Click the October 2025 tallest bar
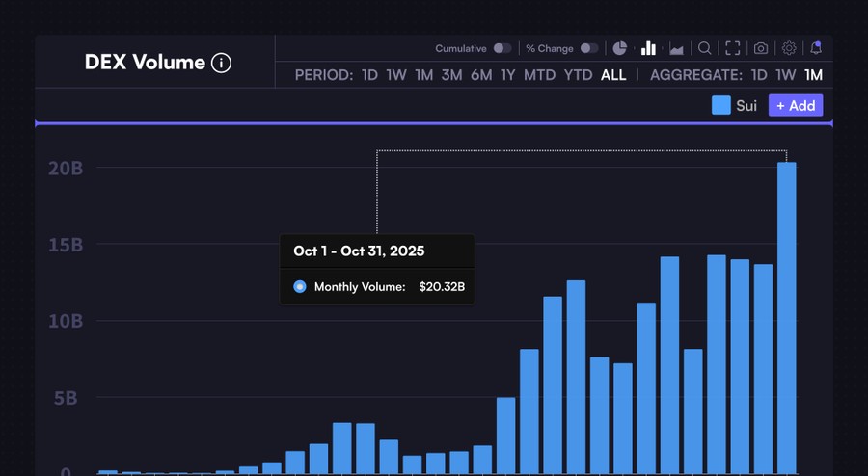The image size is (868, 476). click(787, 318)
